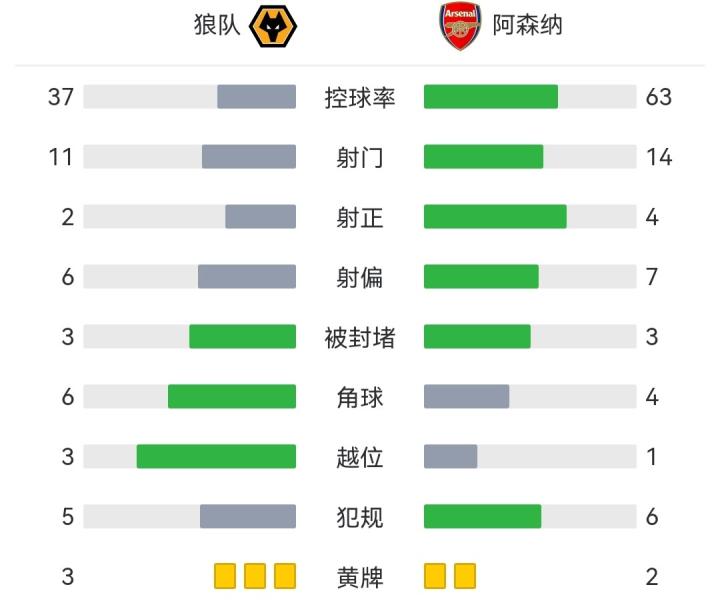The image size is (720, 603).
Task: Select the 角球 corner label
Action: [x=360, y=397]
